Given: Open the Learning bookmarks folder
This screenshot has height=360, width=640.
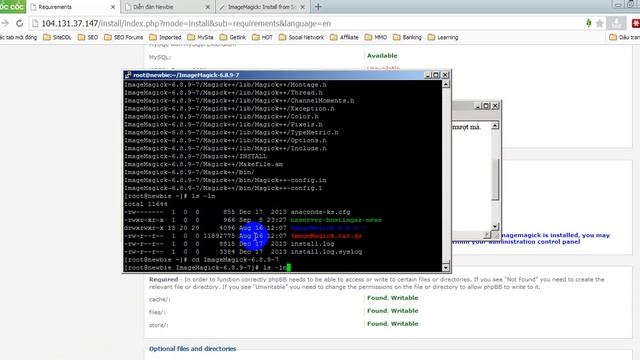Looking at the screenshot, I should [443, 37].
